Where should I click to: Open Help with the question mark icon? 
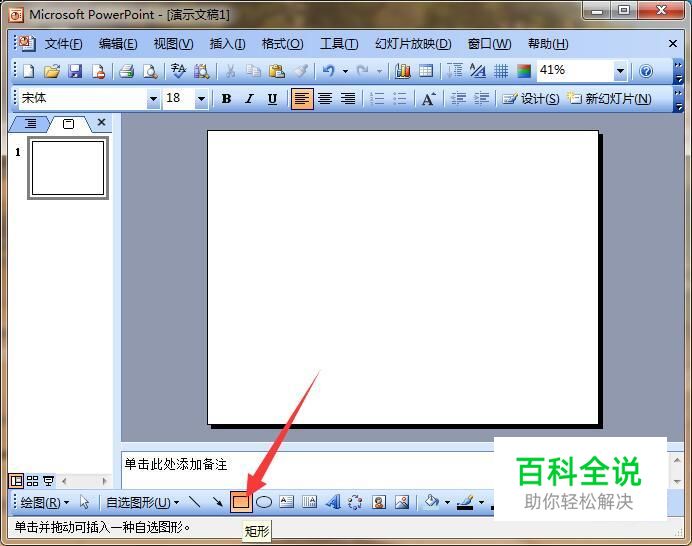(646, 71)
